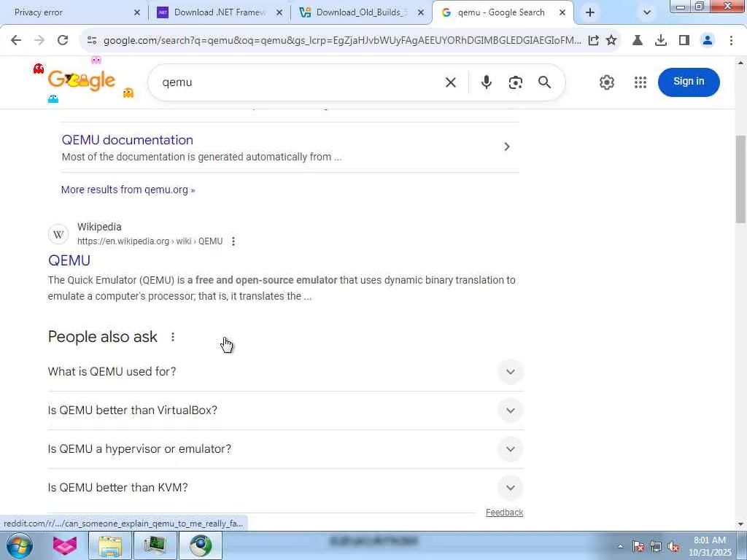Open the Chrome profile avatar
The image size is (747, 560).
[708, 41]
